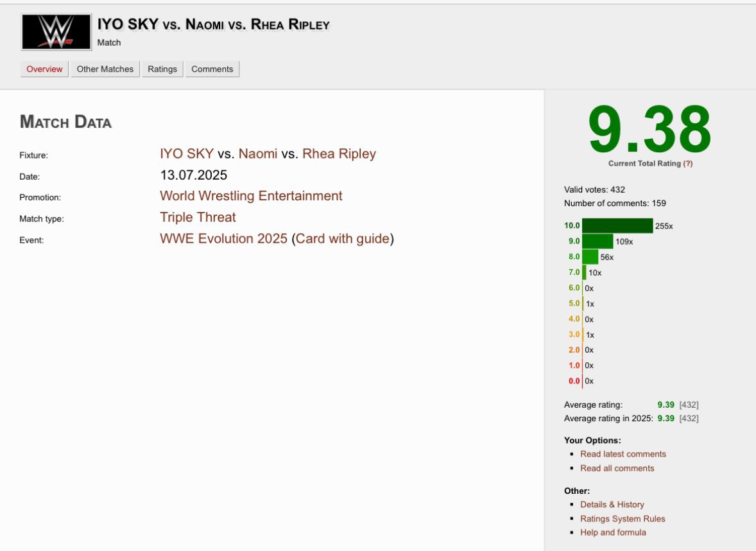The width and height of the screenshot is (756, 551).
Task: Click the 9.39 value beside Average rating:
Action: [x=666, y=405]
